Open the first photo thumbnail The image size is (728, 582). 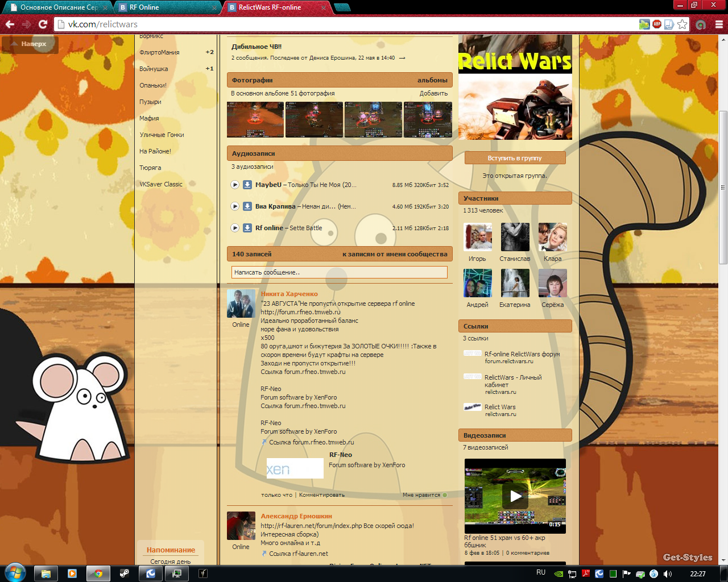pos(255,120)
